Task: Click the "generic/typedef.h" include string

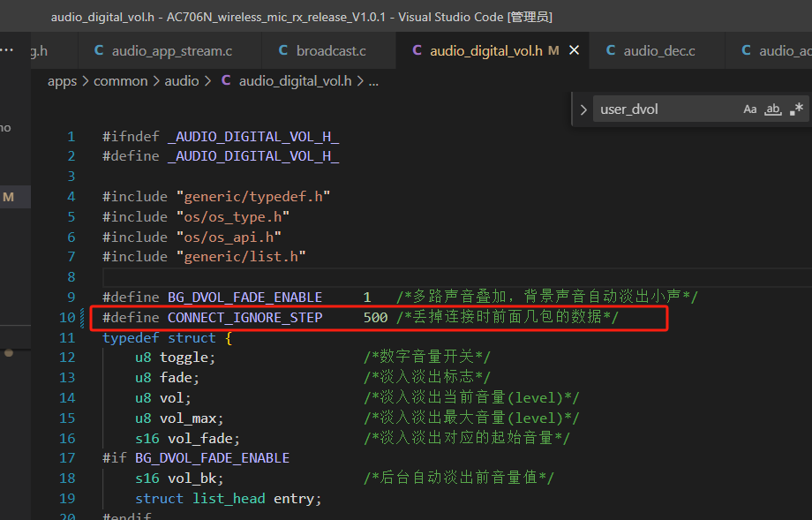Action: tap(253, 197)
